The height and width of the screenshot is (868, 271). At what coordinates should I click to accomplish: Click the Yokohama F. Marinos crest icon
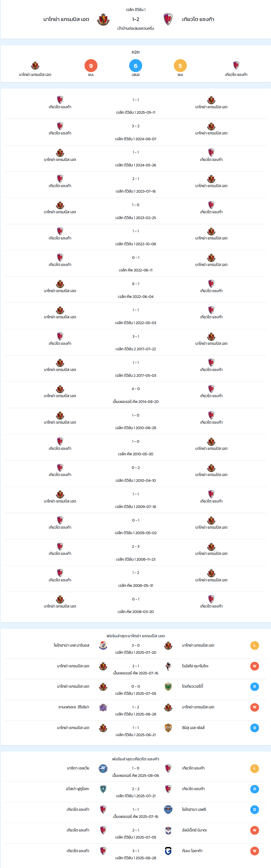[x=103, y=645]
